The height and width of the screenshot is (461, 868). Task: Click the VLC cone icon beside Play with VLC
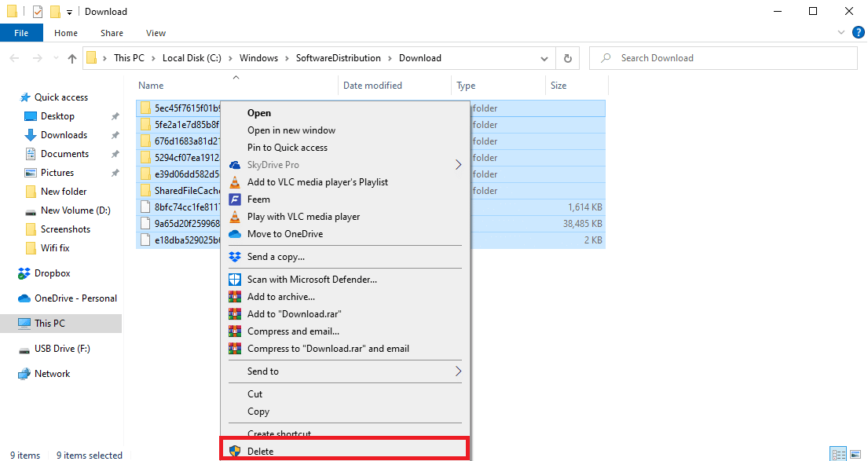[234, 217]
